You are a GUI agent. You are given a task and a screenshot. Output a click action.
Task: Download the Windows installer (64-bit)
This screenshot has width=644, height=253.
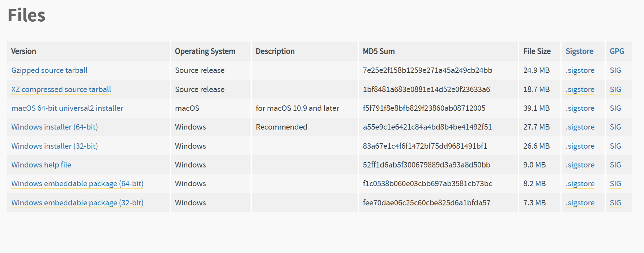click(55, 127)
